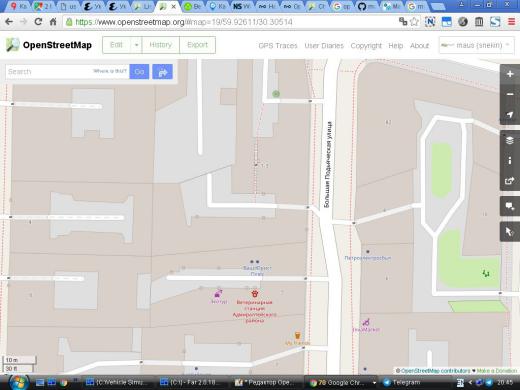Activate the Query features cursor icon
520x390 pixels.
coord(510,232)
